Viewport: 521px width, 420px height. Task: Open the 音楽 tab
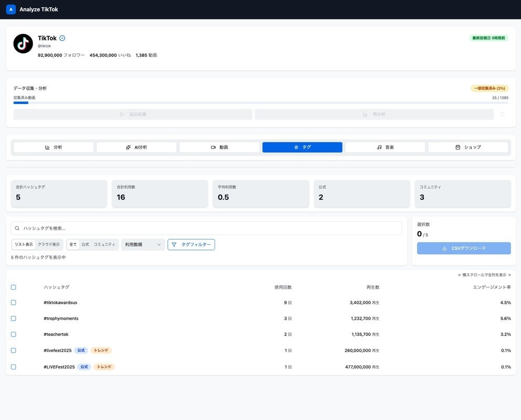[x=385, y=148]
